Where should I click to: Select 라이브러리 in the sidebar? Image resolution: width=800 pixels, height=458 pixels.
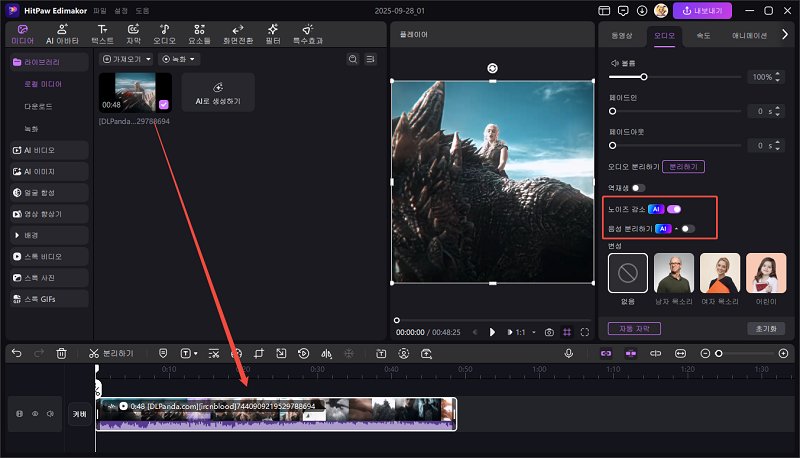tap(49, 62)
